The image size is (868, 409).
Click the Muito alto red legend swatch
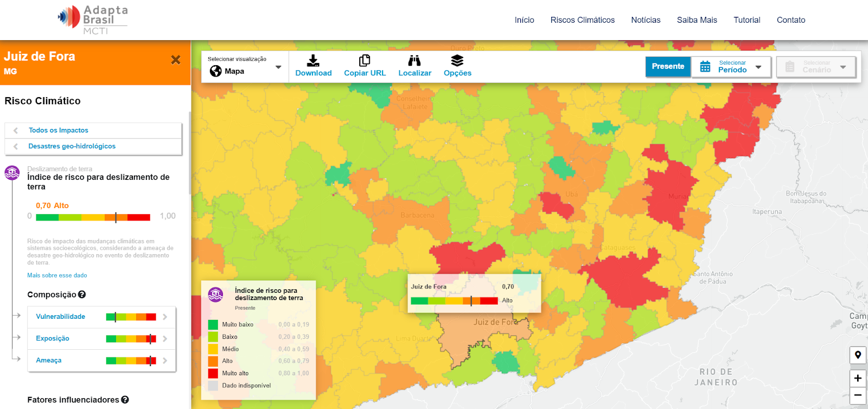213,374
